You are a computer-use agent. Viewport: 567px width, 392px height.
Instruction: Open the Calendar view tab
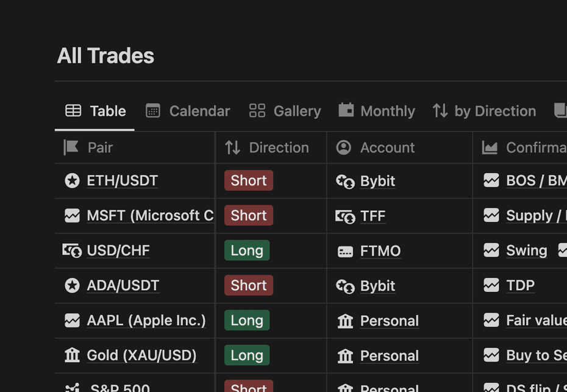point(188,111)
